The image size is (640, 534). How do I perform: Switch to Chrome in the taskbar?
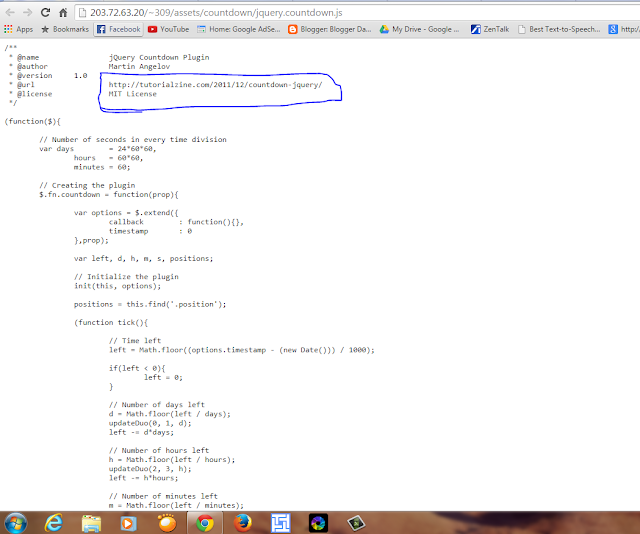pyautogui.click(x=205, y=523)
